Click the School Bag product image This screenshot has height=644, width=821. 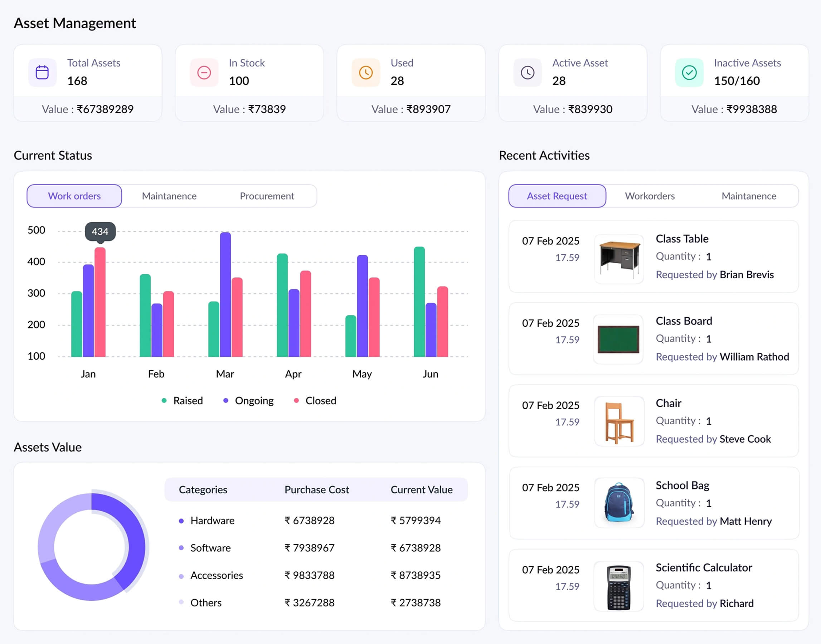[x=619, y=503]
